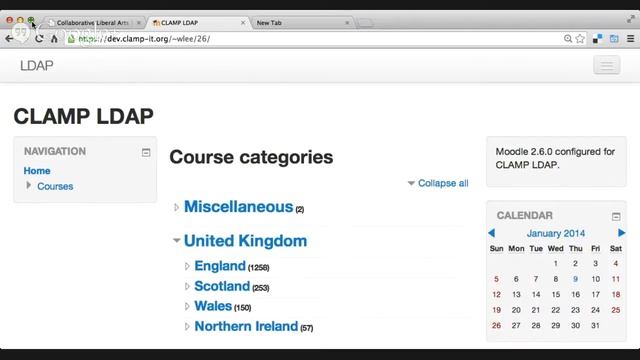The image size is (640, 360).
Task: Open the Wales category link
Action: click(x=213, y=306)
